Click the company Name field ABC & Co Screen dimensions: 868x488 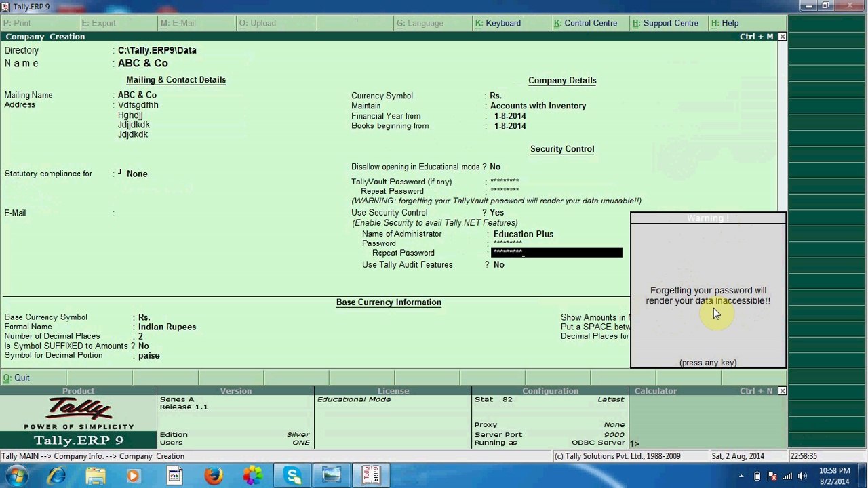click(x=143, y=63)
